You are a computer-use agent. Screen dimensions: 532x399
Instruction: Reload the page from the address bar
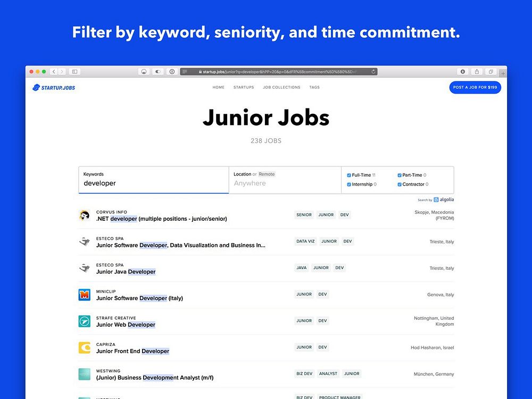click(x=373, y=71)
